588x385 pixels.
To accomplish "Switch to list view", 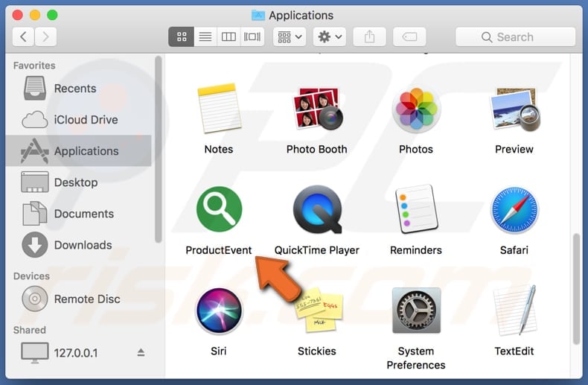I will tap(205, 36).
